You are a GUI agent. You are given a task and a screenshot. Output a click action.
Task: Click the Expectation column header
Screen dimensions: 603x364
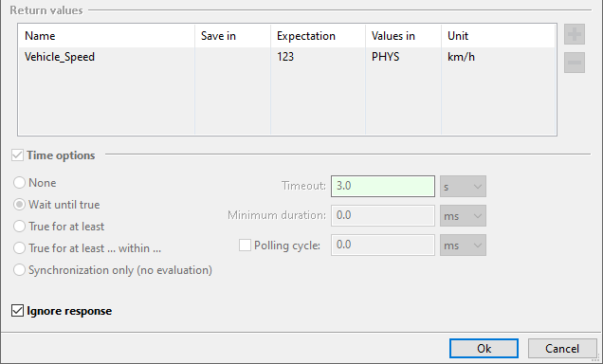(x=318, y=36)
